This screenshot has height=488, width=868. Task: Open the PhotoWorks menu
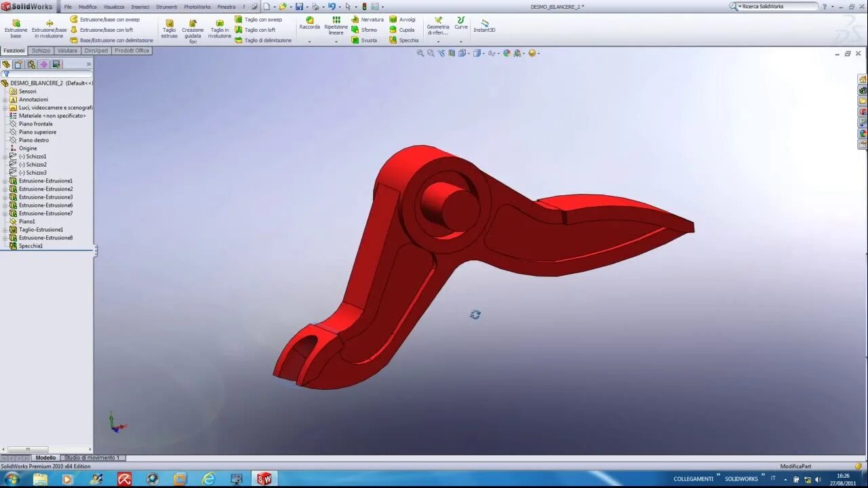(197, 7)
